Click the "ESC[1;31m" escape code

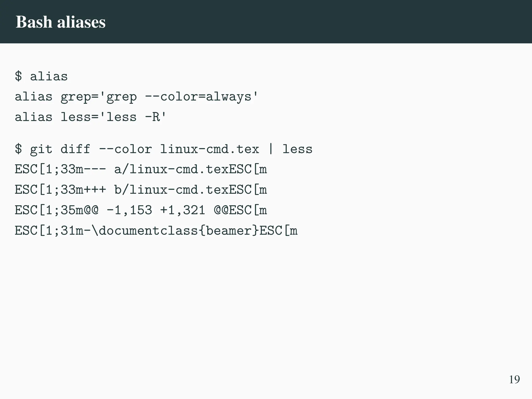pyautogui.click(x=49, y=230)
